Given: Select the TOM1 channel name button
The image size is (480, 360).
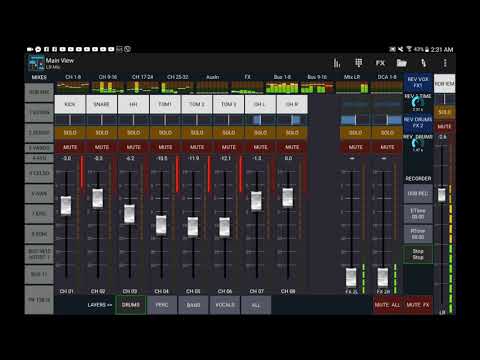Looking at the screenshot, I should (165, 104).
